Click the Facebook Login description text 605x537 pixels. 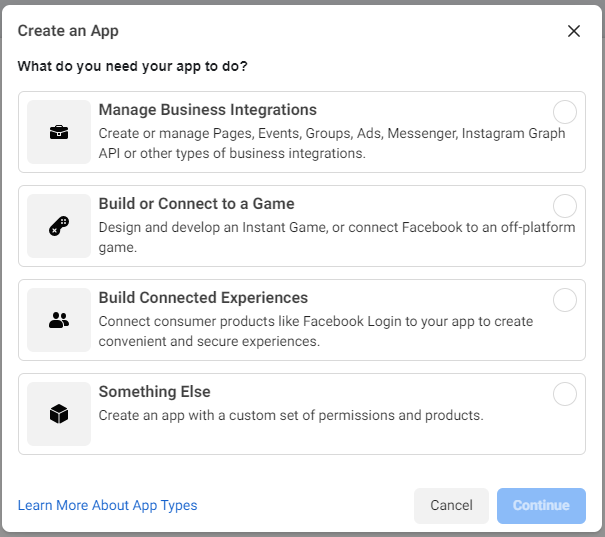pyautogui.click(x=315, y=331)
